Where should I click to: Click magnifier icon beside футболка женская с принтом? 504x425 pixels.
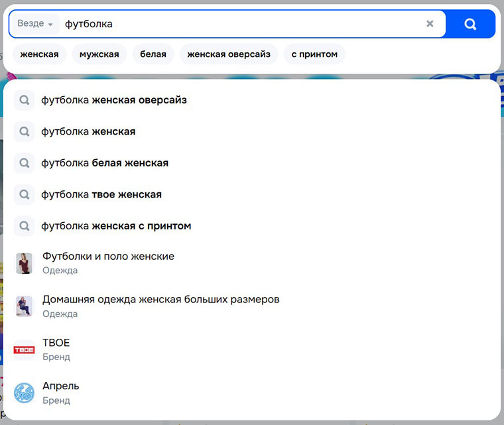click(x=24, y=226)
